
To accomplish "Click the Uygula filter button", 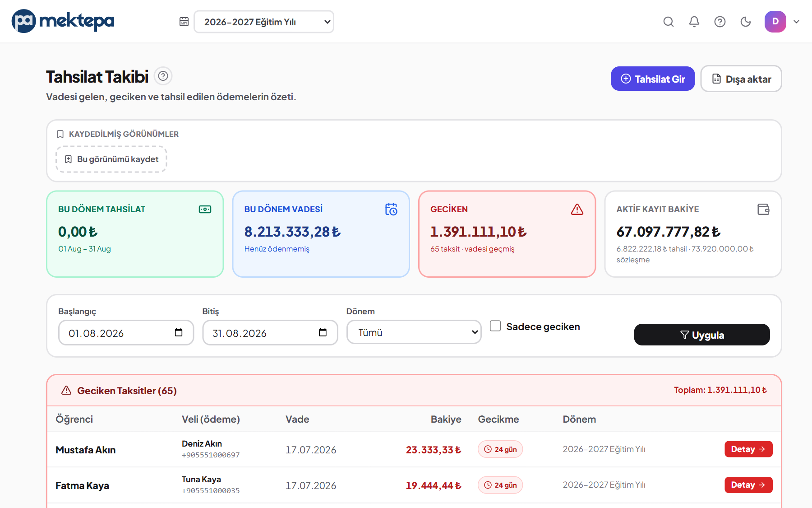I will coord(702,335).
